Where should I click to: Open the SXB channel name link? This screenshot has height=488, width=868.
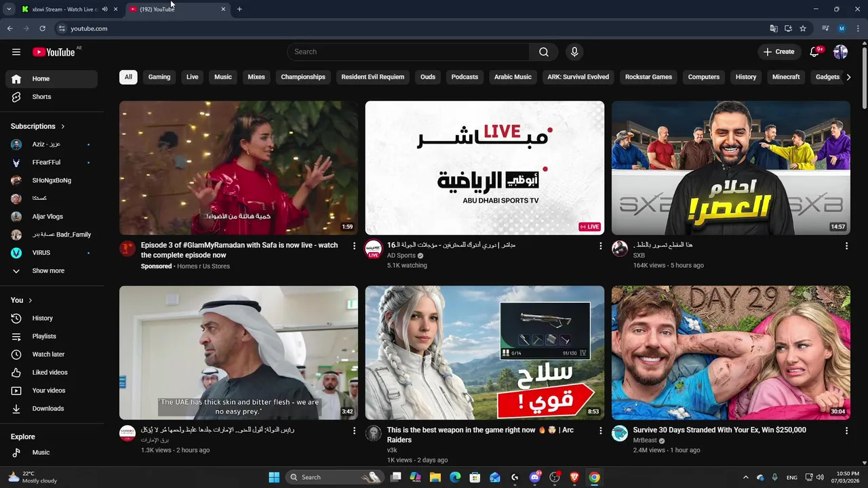(639, 256)
